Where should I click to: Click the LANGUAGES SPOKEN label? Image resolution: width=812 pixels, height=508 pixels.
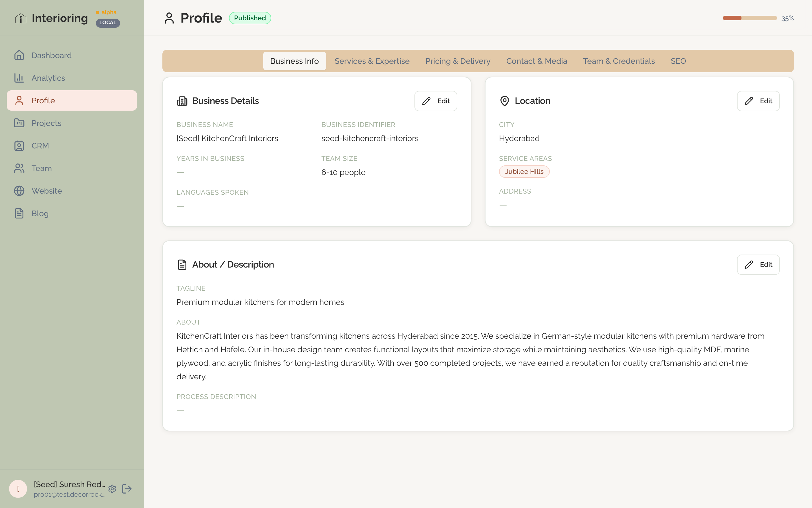[x=212, y=192]
